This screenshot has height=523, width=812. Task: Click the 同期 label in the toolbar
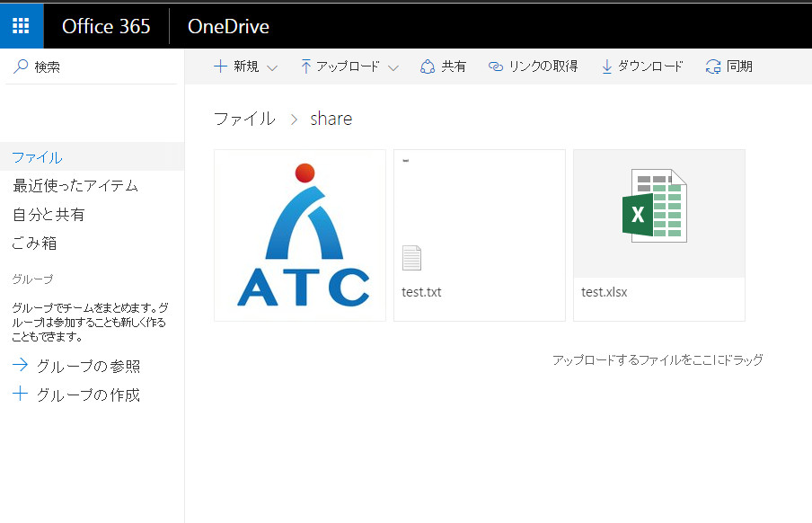(x=739, y=66)
